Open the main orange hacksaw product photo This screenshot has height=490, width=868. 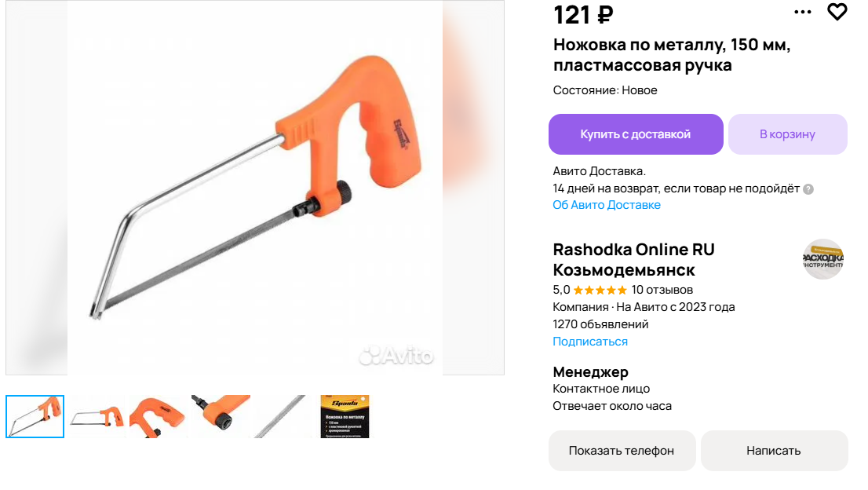[255, 188]
